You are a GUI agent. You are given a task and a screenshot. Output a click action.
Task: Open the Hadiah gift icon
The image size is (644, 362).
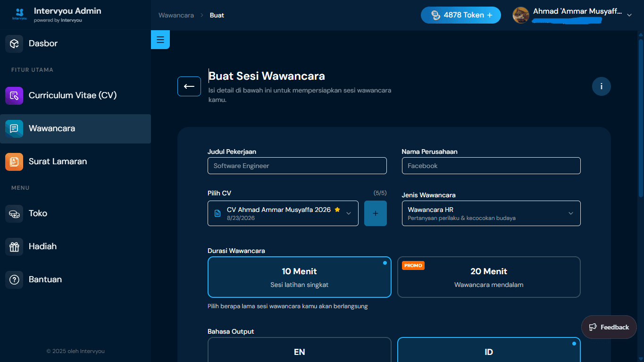14,246
